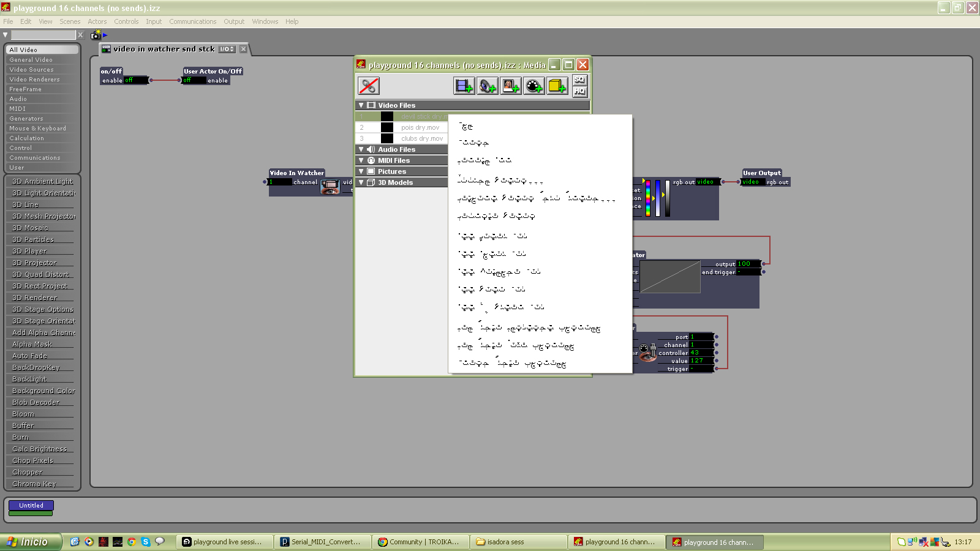Select the FreeFrame category
This screenshot has width=980, height=551.
42,89
